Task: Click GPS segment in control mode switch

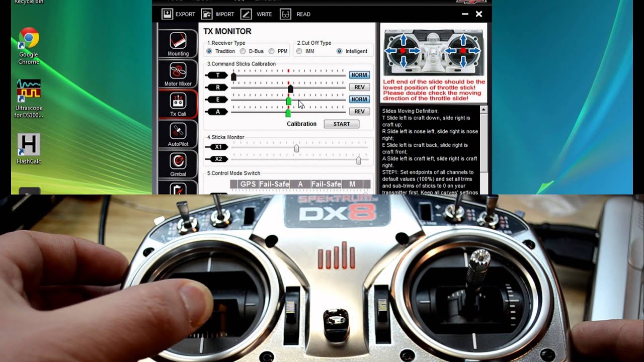Action: tap(248, 184)
